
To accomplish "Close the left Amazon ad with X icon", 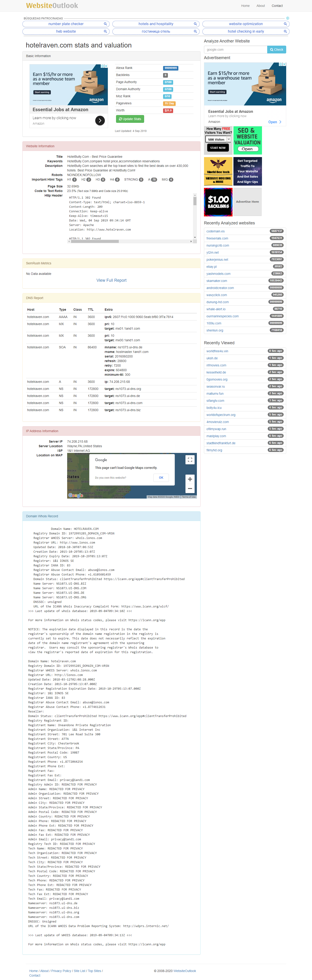I will pyautogui.click(x=106, y=66).
